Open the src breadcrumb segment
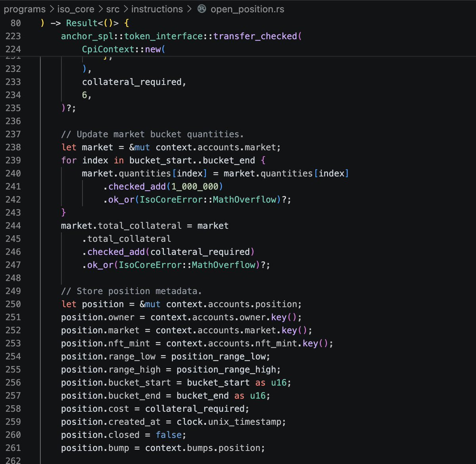 coord(113,9)
